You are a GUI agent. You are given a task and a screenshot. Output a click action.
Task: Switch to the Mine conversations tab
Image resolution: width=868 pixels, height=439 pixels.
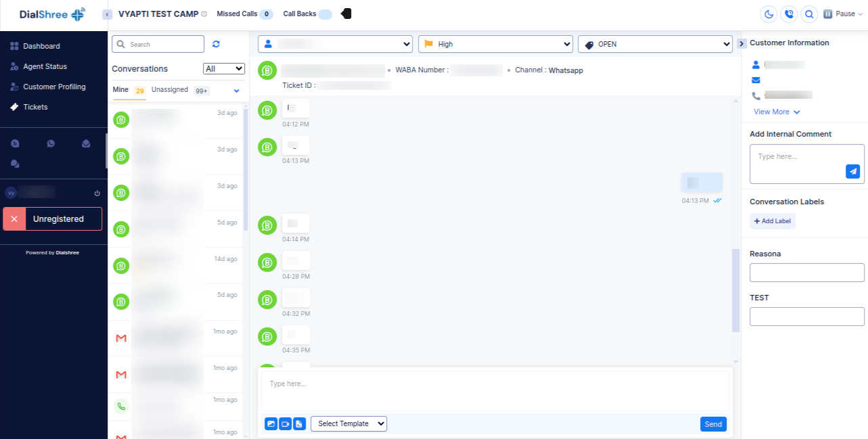[x=129, y=90]
